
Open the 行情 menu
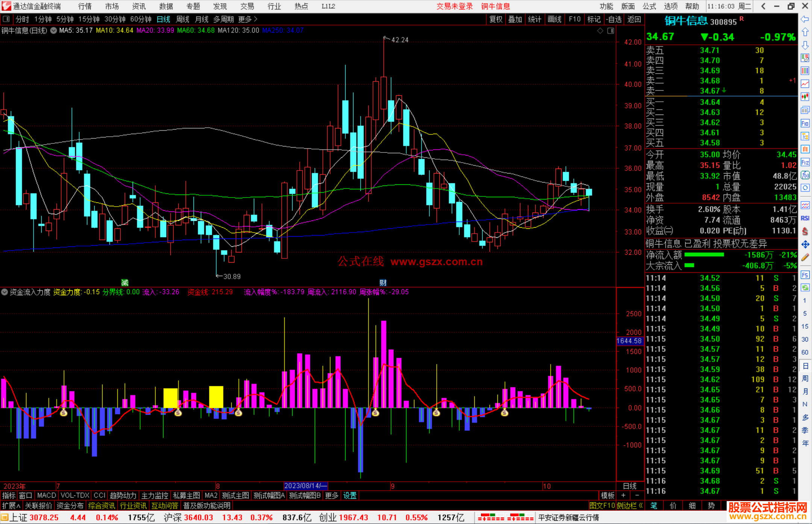(85, 6)
